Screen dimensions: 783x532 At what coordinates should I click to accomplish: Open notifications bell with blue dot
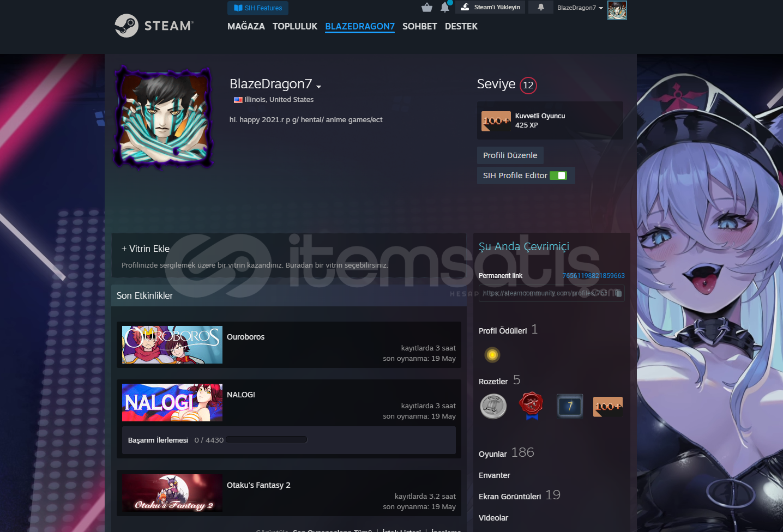pos(445,7)
